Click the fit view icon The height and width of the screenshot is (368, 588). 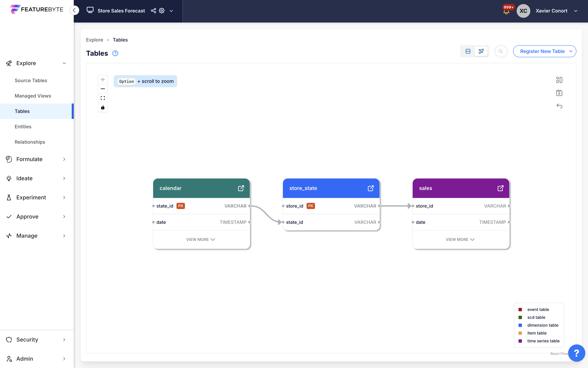103,98
